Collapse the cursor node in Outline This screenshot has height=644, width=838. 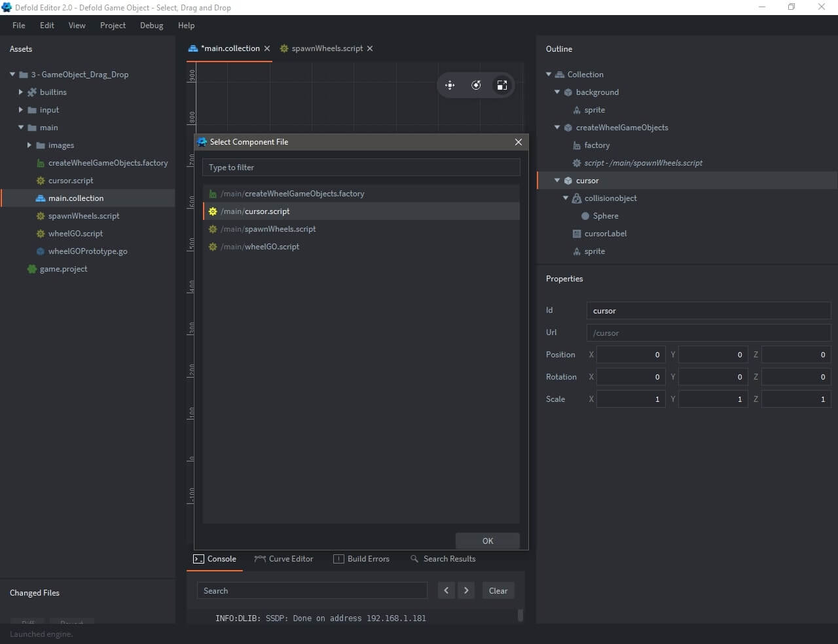point(557,181)
